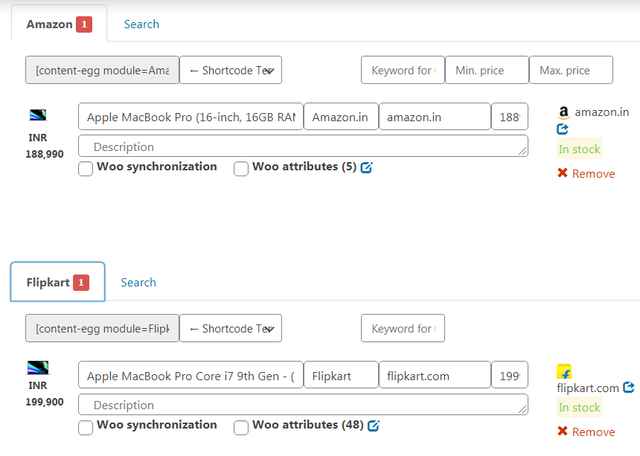Screen dimensions: 640x456
Task: Enable Woo synchronization for Amazon product
Action: [x=85, y=168]
